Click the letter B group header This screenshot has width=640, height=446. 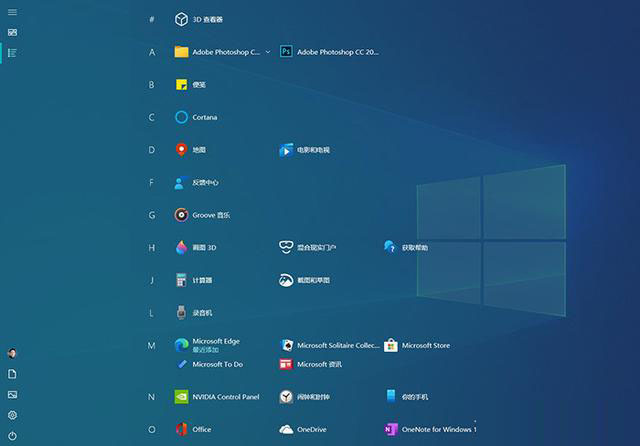click(151, 84)
